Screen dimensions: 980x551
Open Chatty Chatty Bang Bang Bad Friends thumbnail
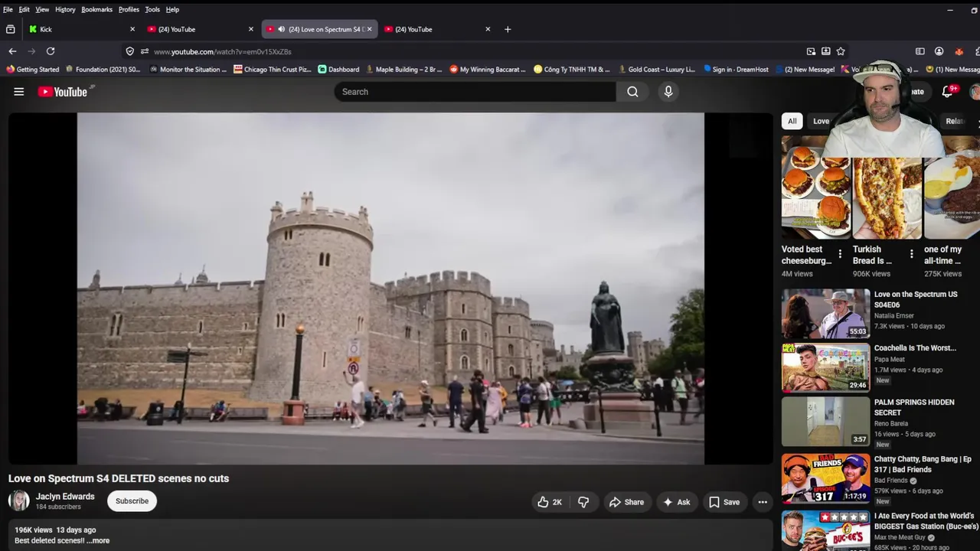[x=825, y=478]
